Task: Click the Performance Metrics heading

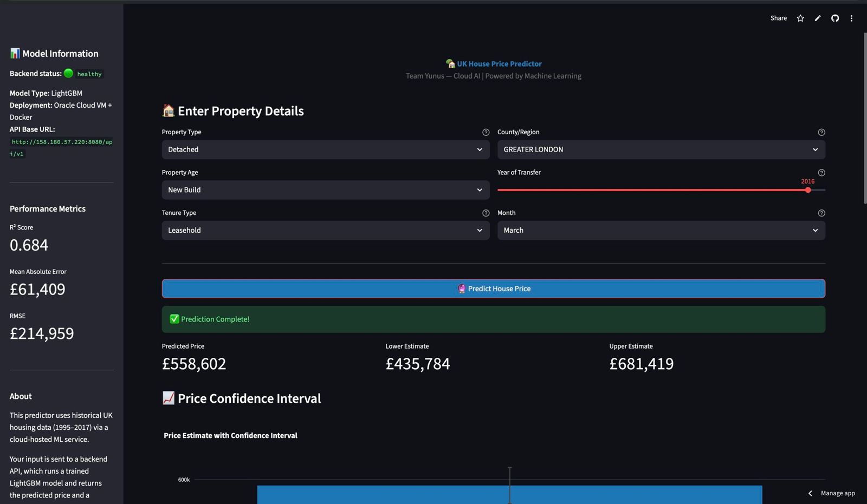Action: pyautogui.click(x=48, y=209)
